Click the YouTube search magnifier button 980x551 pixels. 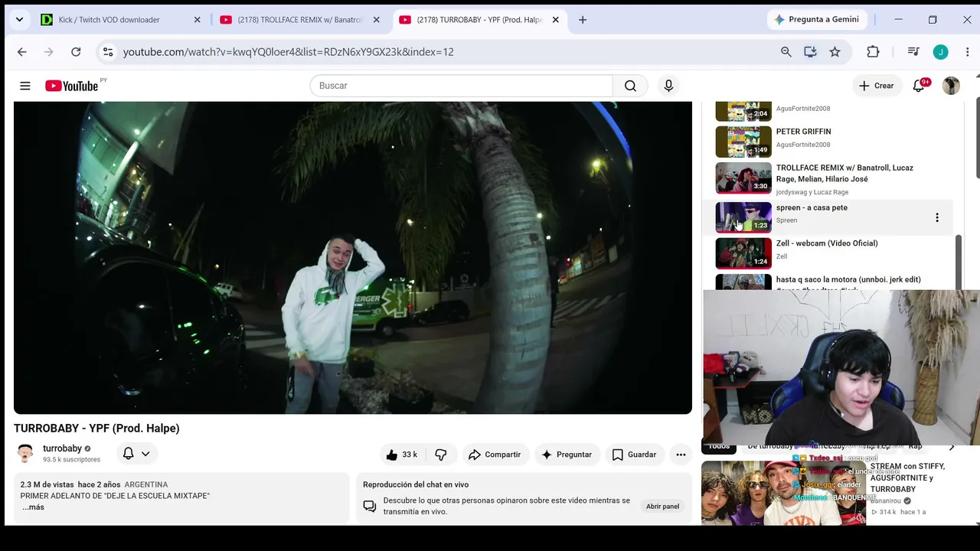[630, 86]
